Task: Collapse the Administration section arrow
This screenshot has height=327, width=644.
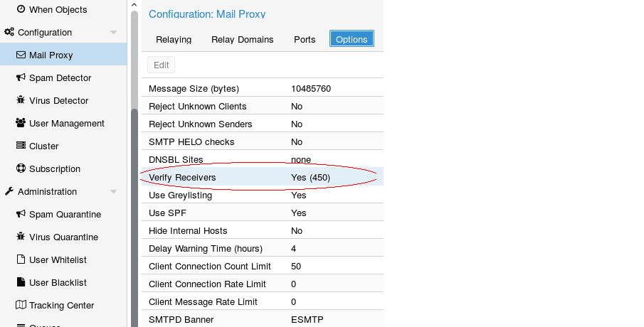Action: click(113, 192)
